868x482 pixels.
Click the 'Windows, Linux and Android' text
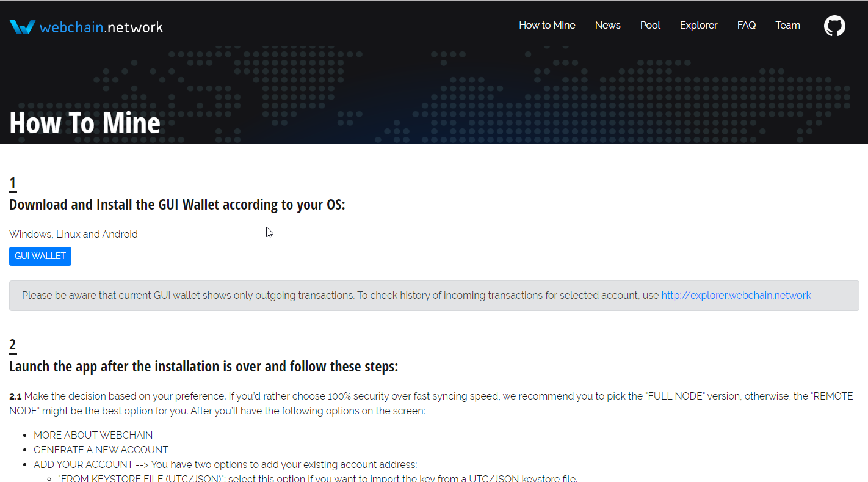click(x=73, y=234)
